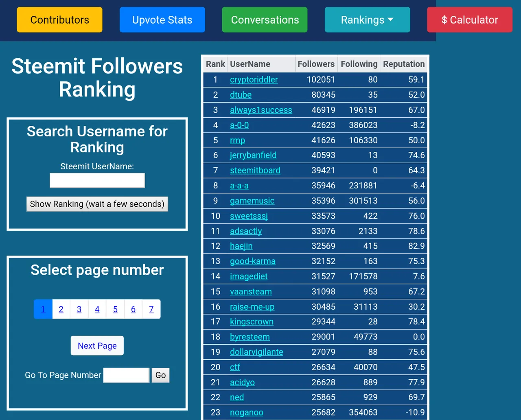Click the Select page number heading
Screen dimensions: 521x420
pyautogui.click(x=97, y=270)
